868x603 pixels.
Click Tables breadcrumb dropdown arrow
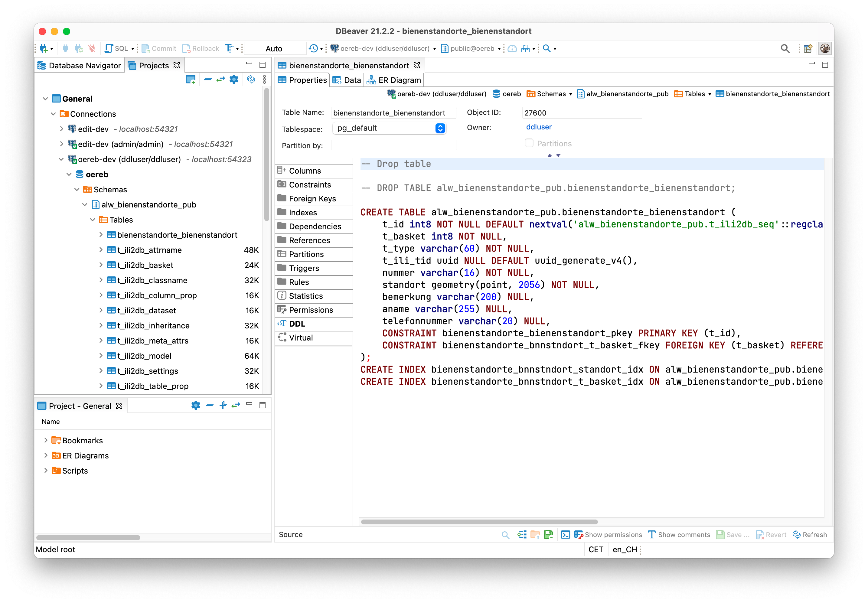tap(709, 94)
